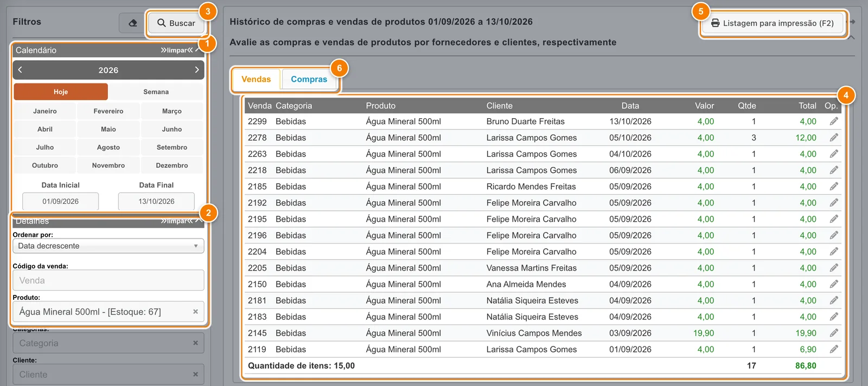The width and height of the screenshot is (868, 386).
Task: Focus the Código da venda input
Action: tap(108, 280)
